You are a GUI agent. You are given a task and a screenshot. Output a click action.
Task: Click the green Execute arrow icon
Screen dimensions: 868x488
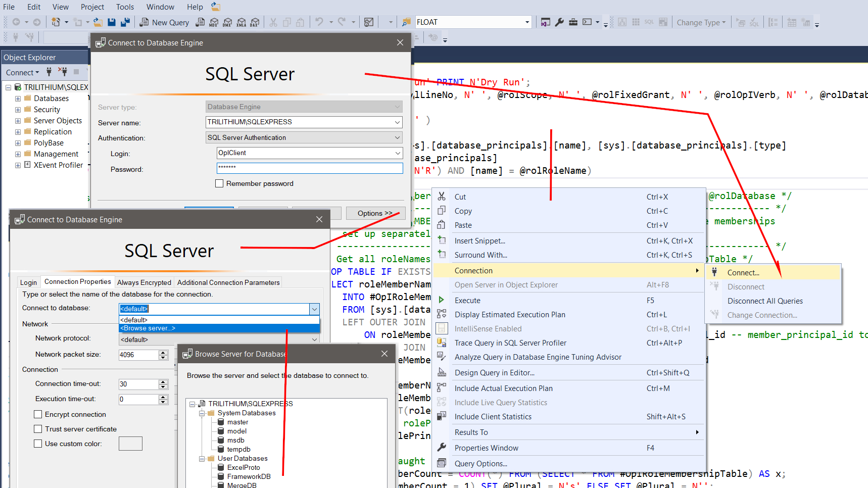coord(442,300)
